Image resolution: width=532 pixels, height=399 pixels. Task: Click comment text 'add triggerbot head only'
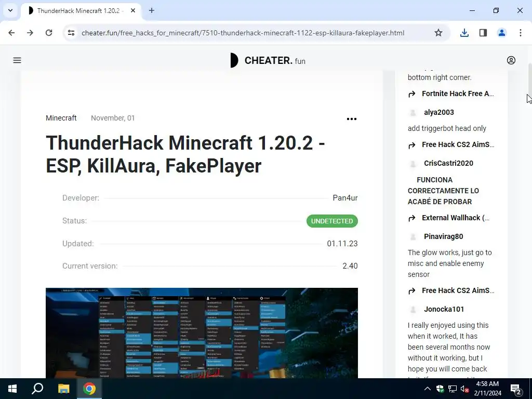point(447,129)
